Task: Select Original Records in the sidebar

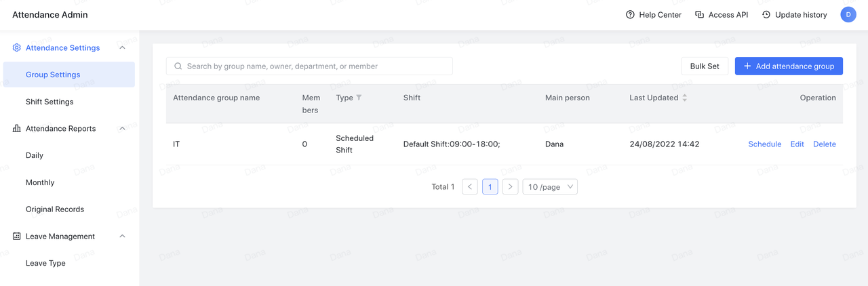Action: (55, 209)
